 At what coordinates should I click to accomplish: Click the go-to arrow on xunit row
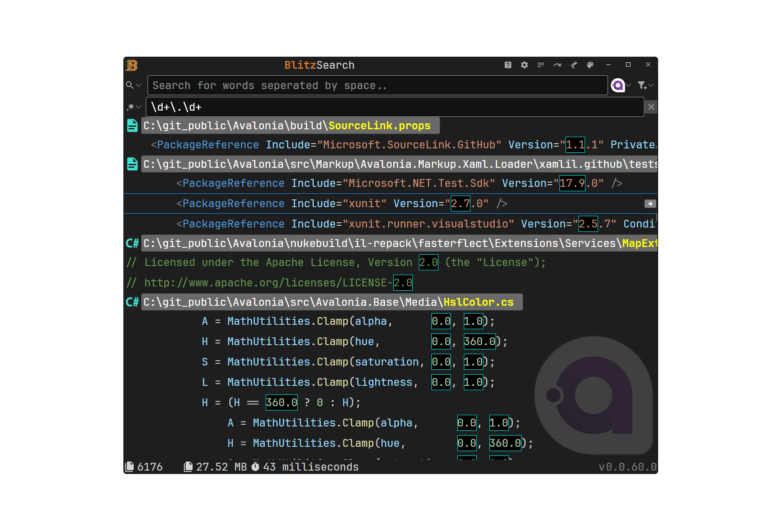pos(650,204)
